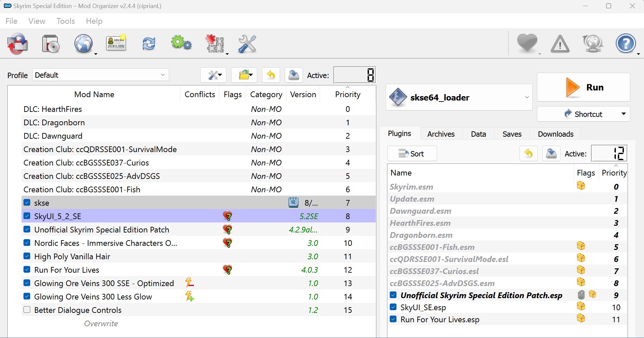Image resolution: width=644 pixels, height=338 pixels.
Task: Switch to the Data tab
Action: tap(478, 134)
